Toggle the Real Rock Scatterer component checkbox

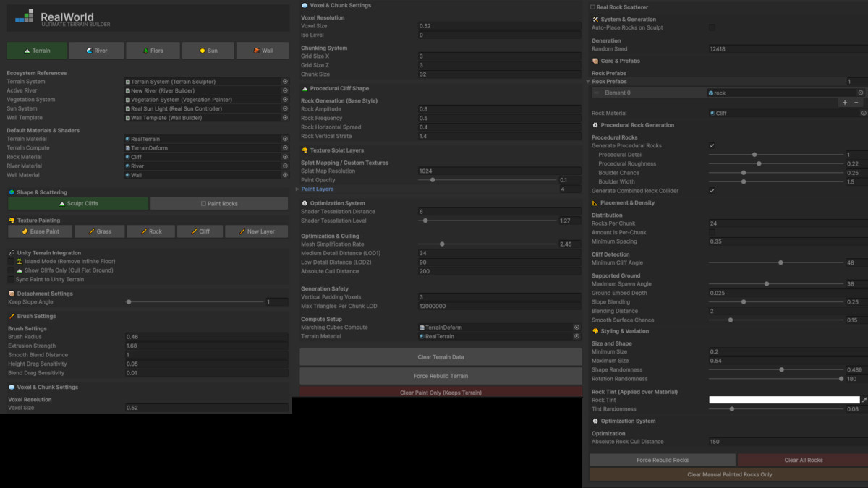pos(592,7)
